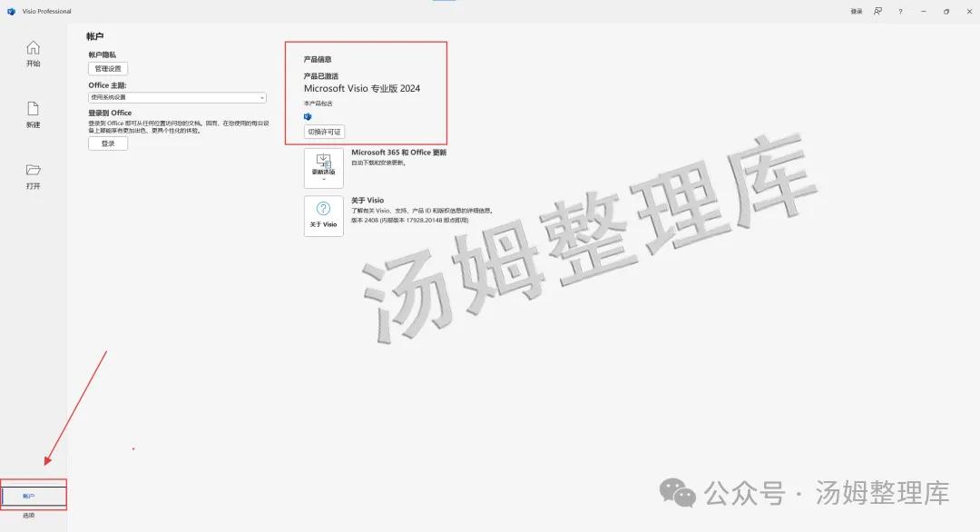The height and width of the screenshot is (532, 980).
Task: Open help with the question mark icon
Action: point(901,11)
